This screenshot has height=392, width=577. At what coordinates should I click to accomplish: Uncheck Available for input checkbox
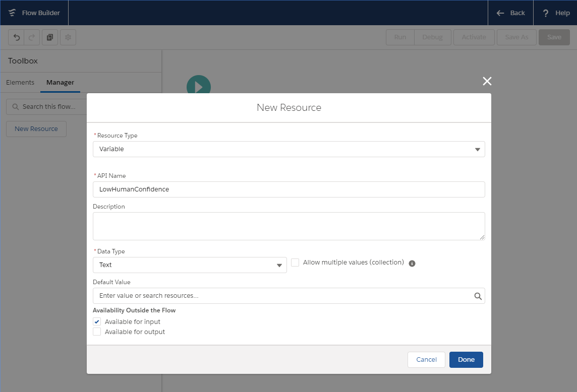click(x=97, y=322)
